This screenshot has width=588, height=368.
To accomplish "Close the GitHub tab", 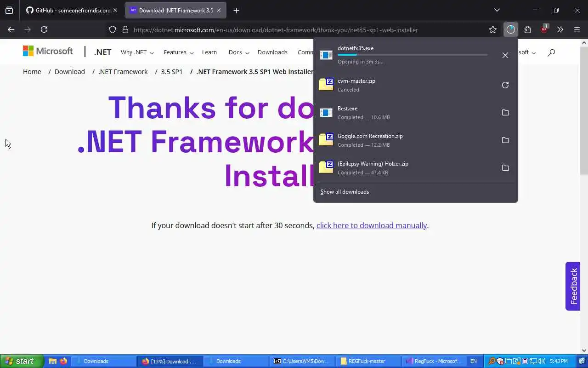I will [115, 10].
